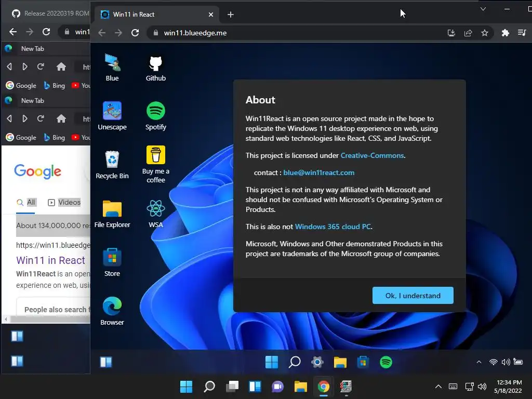Install app icon in the address bar

[451, 33]
